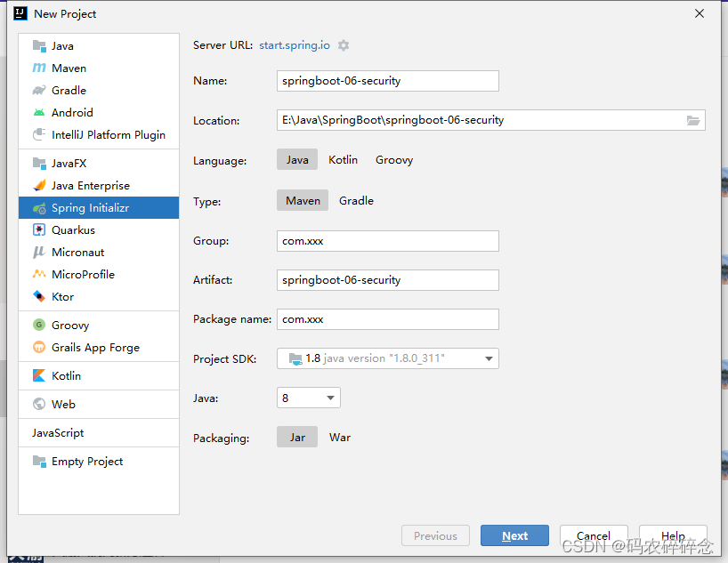Choose Gradle as project type
The image size is (728, 563).
pyautogui.click(x=356, y=200)
